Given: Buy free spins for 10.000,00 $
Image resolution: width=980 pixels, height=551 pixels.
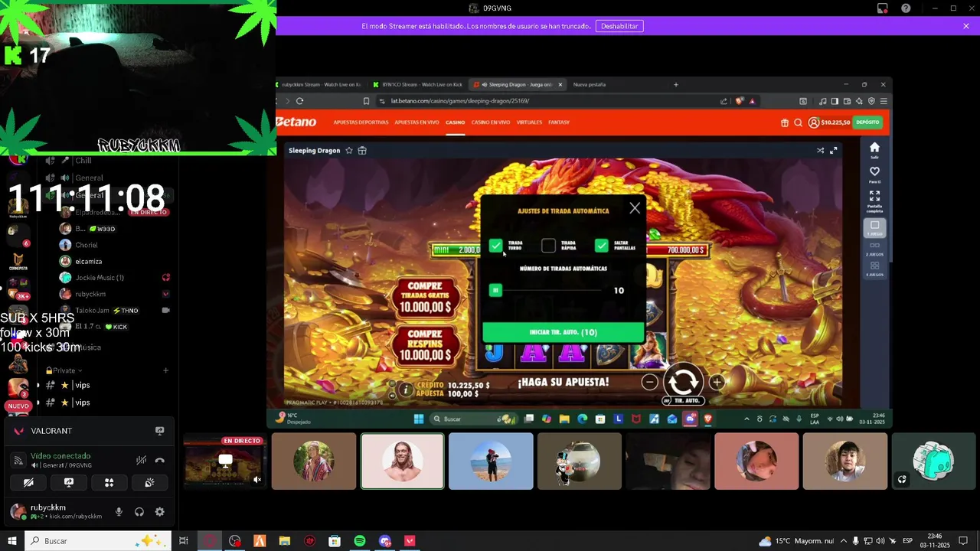Looking at the screenshot, I should coord(425,297).
